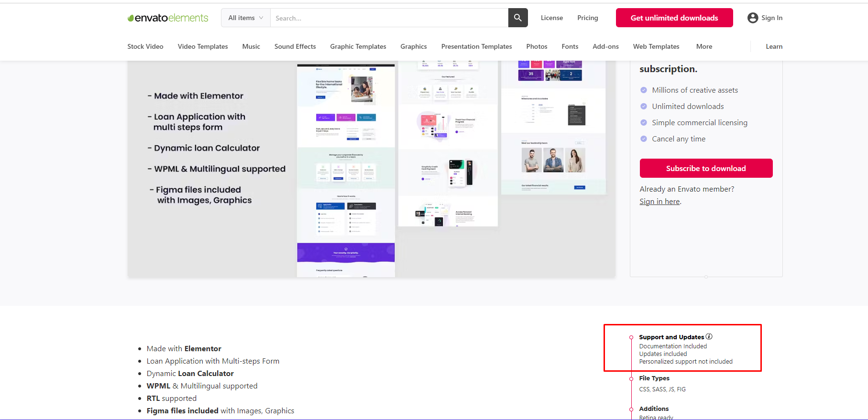This screenshot has width=868, height=420.
Task: Open the All items dropdown
Action: (246, 18)
